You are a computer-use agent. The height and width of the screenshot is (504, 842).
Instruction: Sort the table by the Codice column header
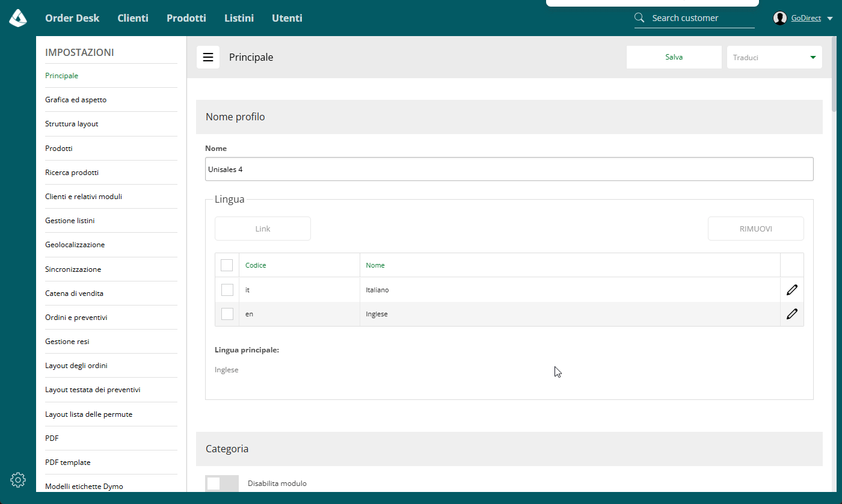pos(256,265)
